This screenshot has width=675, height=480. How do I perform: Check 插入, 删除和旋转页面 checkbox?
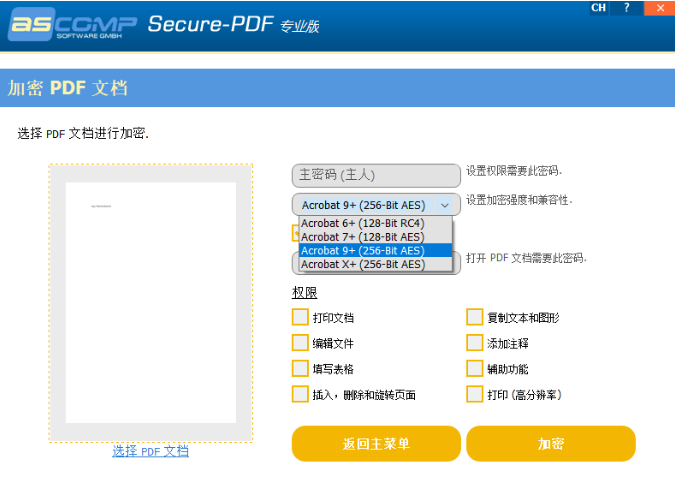click(x=300, y=394)
